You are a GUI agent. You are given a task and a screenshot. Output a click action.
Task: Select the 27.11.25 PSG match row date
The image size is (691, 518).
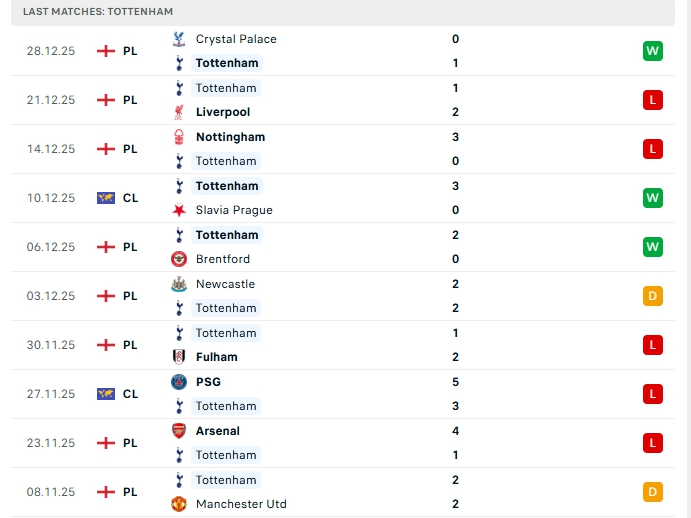(x=51, y=394)
